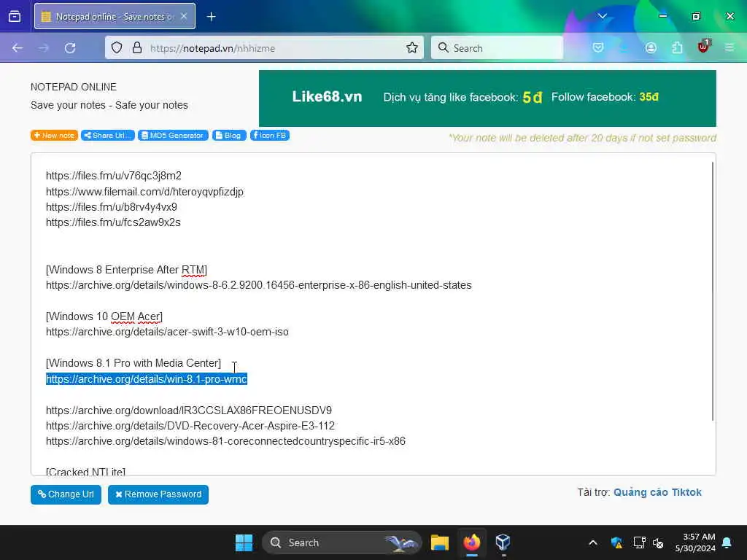
Task: Open network status tray icon
Action: [x=639, y=542]
